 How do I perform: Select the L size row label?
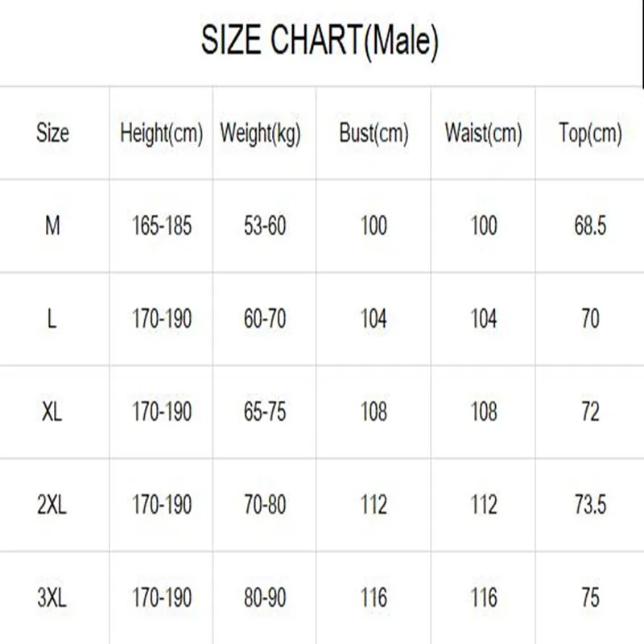click(53, 320)
